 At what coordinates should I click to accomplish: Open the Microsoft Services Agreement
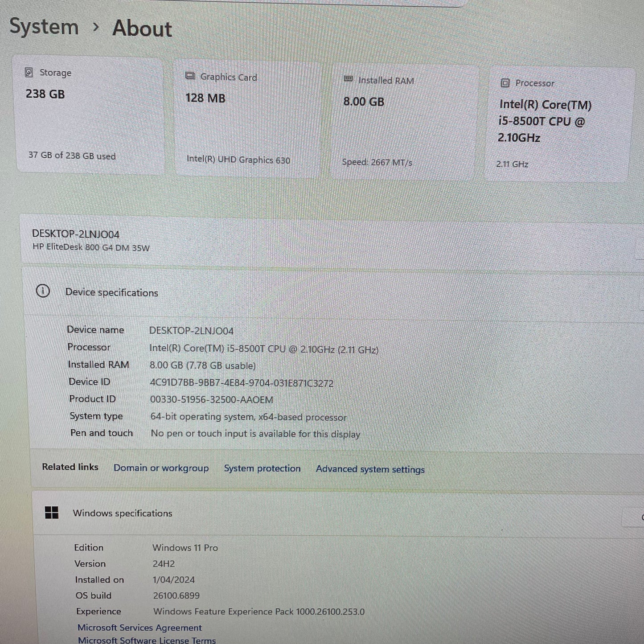140,627
